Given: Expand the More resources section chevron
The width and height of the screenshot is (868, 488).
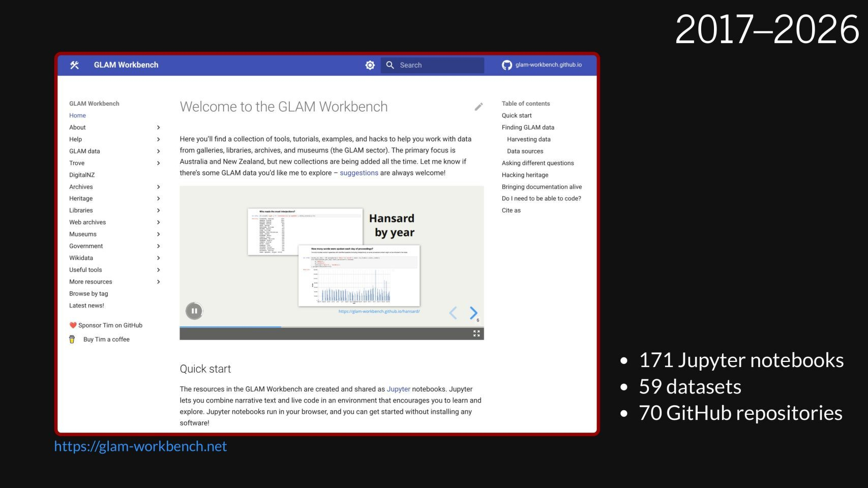Looking at the screenshot, I should [x=159, y=282].
